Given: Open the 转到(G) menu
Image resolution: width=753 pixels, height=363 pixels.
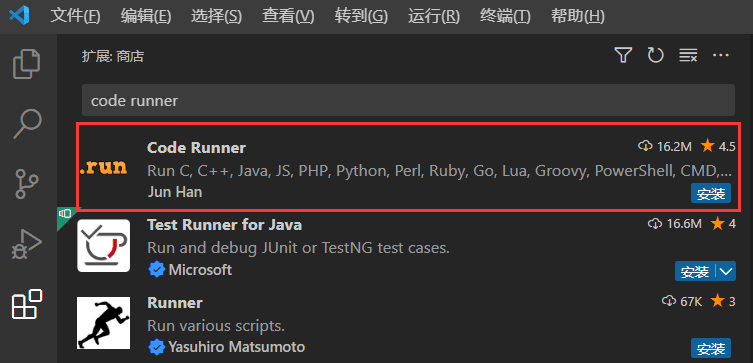Looking at the screenshot, I should coord(361,17).
